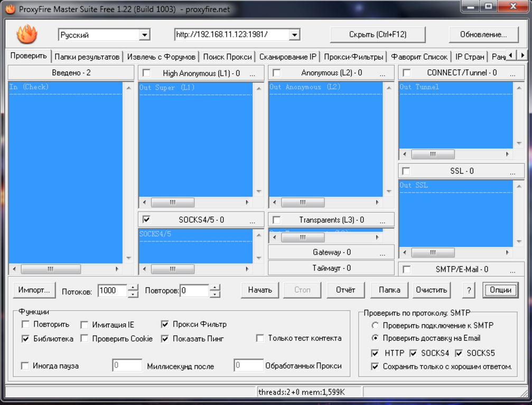The height and width of the screenshot is (405, 532).
Task: Enable the Anonymous (L2) checkbox
Action: (276, 73)
